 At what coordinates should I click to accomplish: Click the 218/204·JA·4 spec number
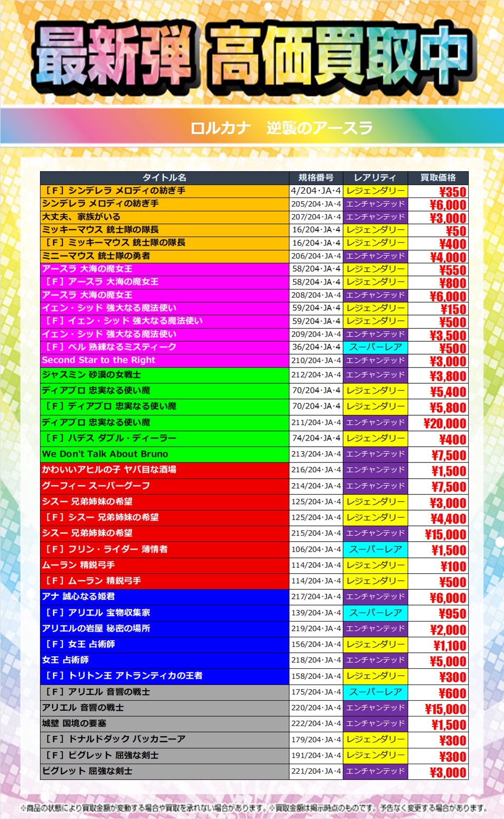click(x=316, y=660)
